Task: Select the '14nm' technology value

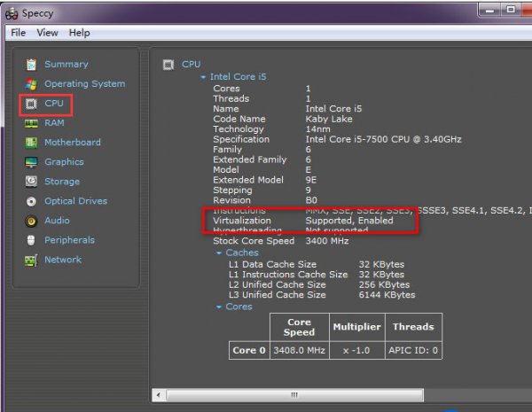Action: pos(318,129)
